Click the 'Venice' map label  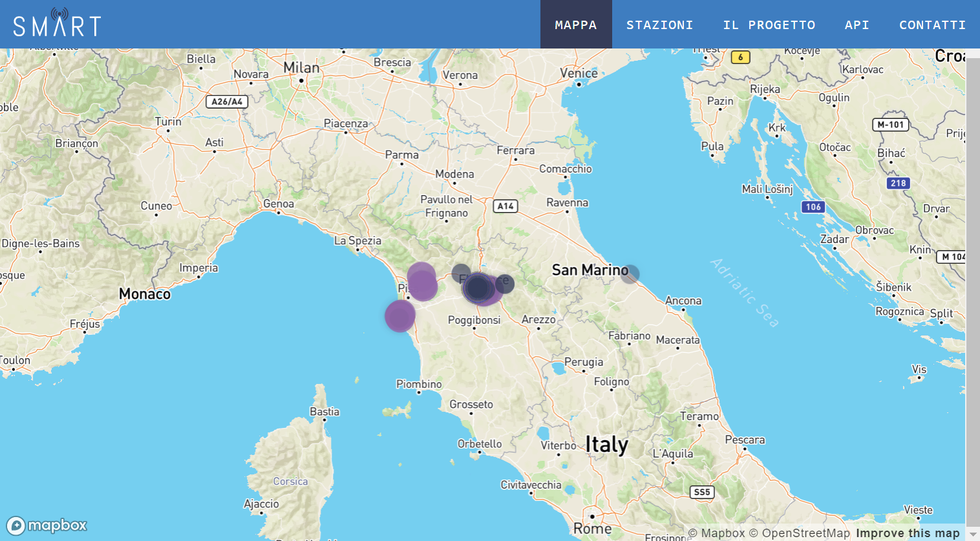(579, 73)
